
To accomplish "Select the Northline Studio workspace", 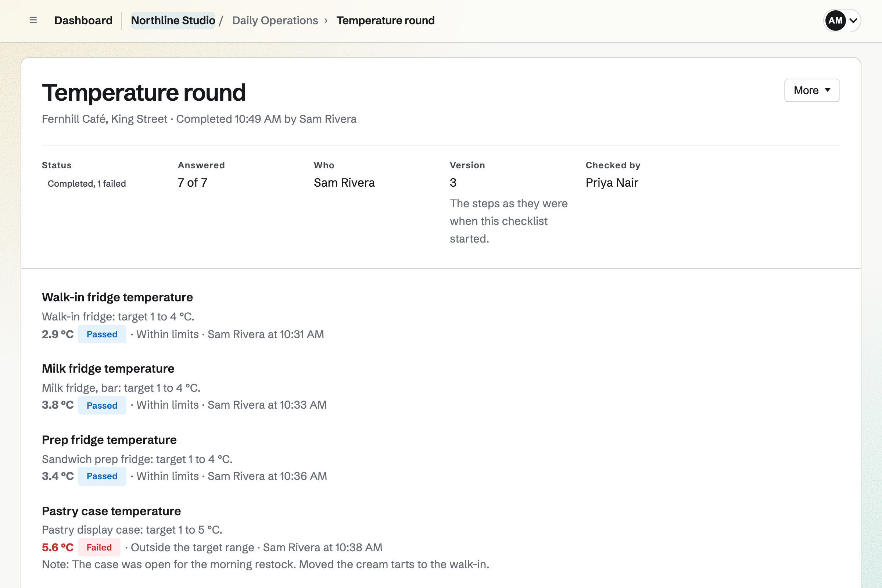I will coord(173,21).
